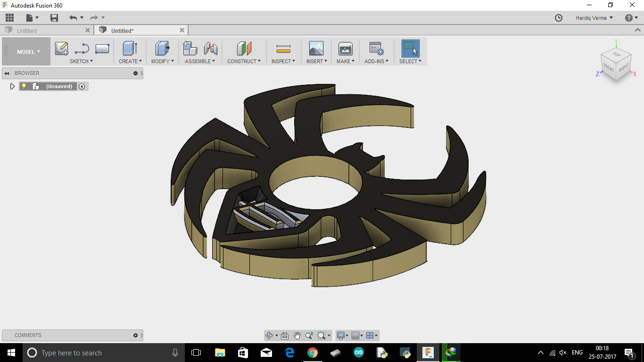Click the ViewCube TOP face
The height and width of the screenshot is (362, 644).
616,55
